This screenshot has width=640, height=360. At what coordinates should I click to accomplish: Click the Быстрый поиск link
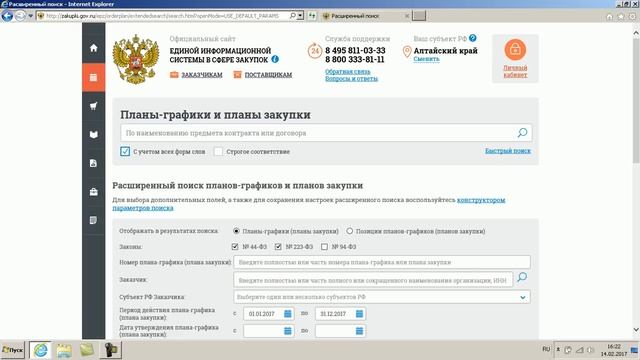click(x=508, y=151)
